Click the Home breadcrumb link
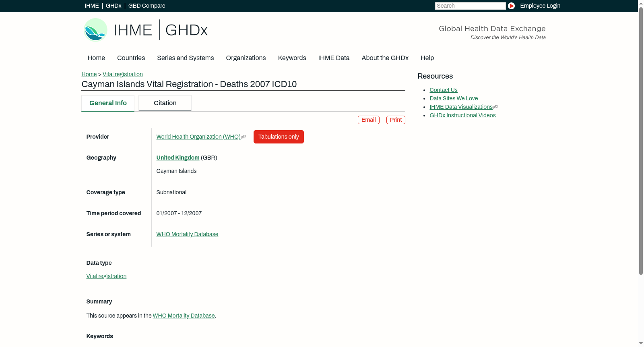 (89, 74)
